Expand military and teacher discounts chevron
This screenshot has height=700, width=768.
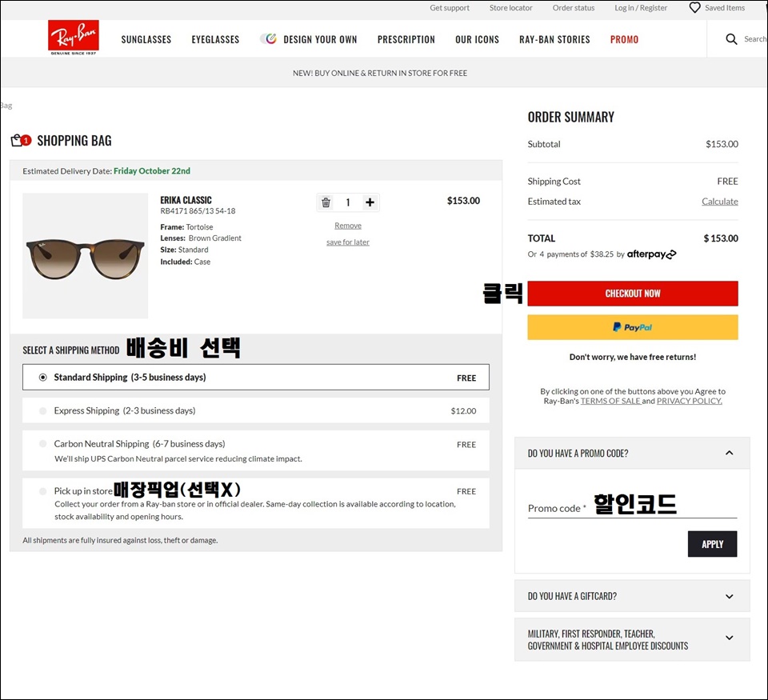pyautogui.click(x=730, y=638)
